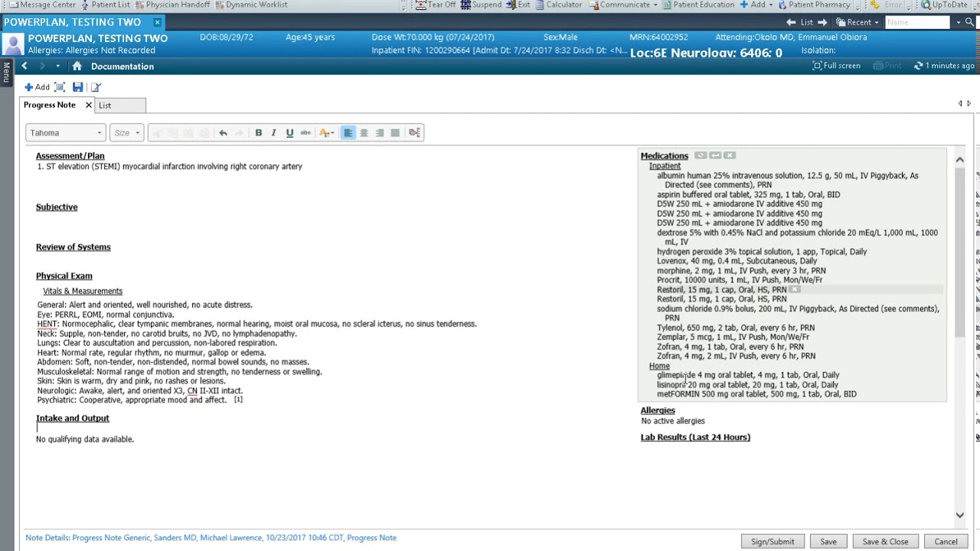Open the Calculator
The image size is (980, 551).
pyautogui.click(x=558, y=5)
